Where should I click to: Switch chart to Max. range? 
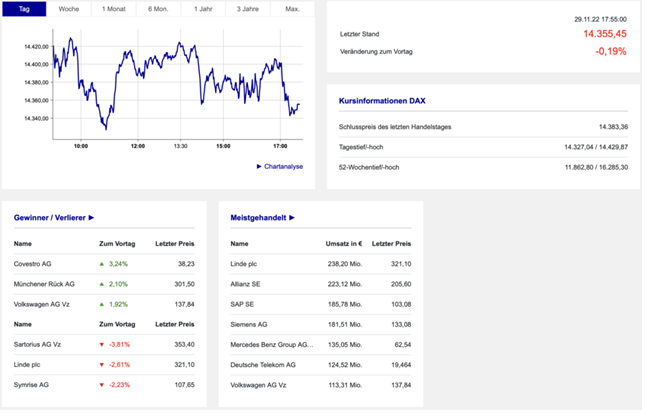click(x=292, y=9)
